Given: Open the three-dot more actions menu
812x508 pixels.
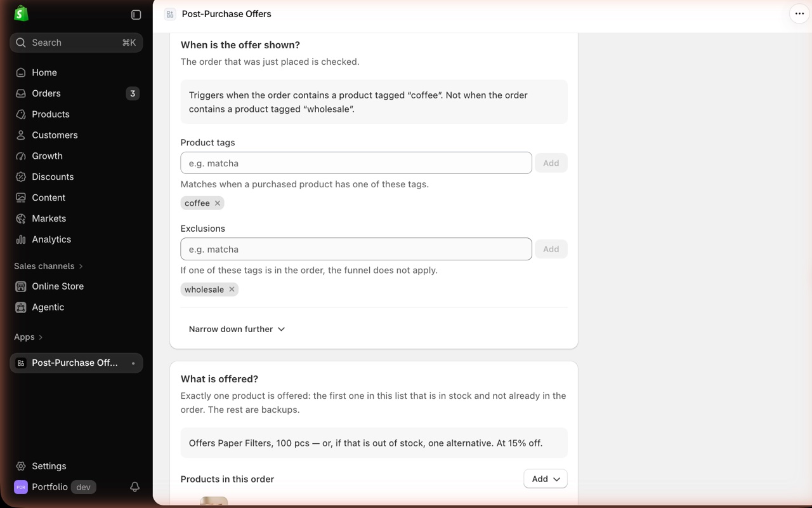Looking at the screenshot, I should [x=799, y=13].
